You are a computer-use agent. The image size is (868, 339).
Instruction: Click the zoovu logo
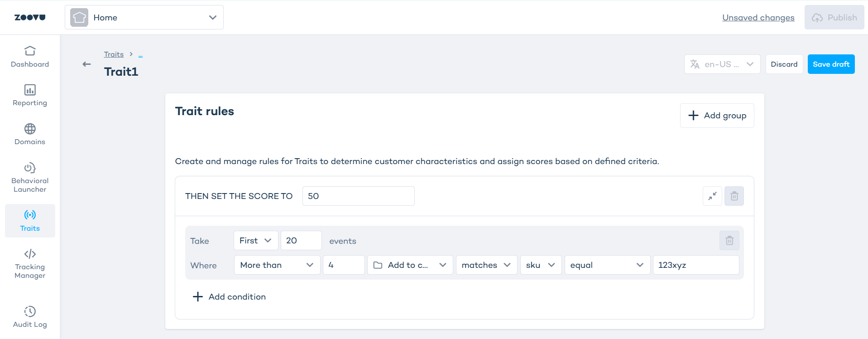[x=30, y=18]
